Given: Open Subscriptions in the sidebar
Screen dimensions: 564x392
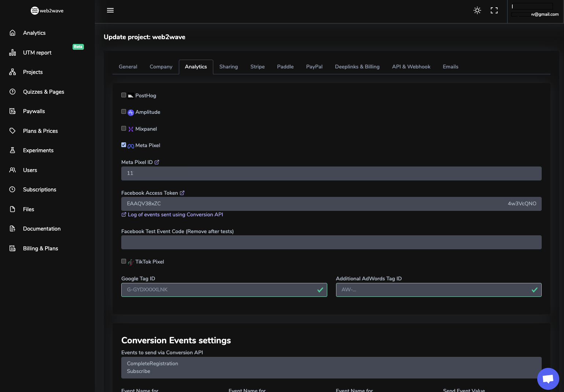Looking at the screenshot, I should (40, 190).
